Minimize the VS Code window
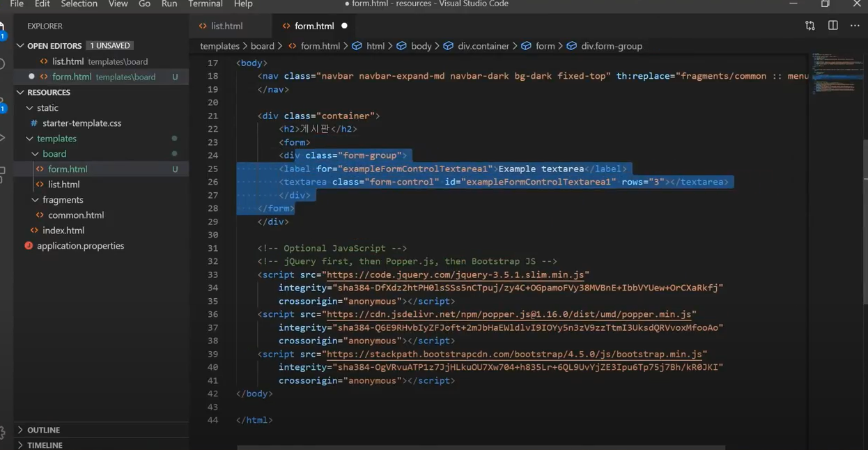This screenshot has width=868, height=450. click(x=793, y=4)
